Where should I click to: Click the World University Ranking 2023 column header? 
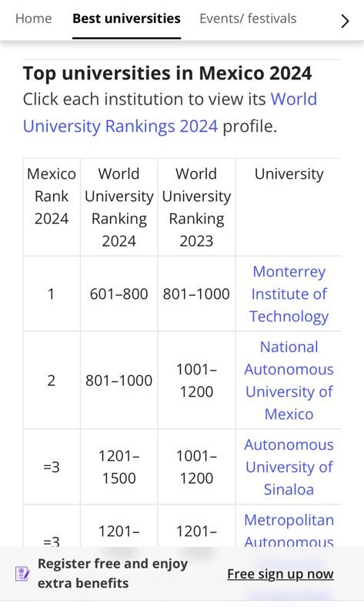[x=196, y=207]
